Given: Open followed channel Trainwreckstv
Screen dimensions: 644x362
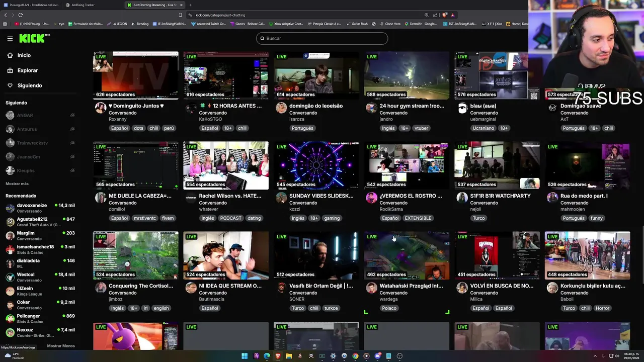Looking at the screenshot, I should pyautogui.click(x=40, y=143).
